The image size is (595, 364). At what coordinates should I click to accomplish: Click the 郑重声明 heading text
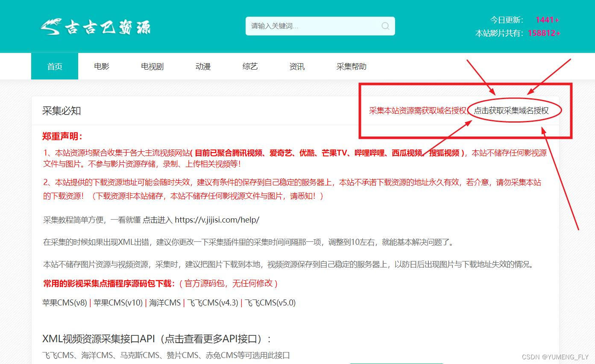point(62,136)
